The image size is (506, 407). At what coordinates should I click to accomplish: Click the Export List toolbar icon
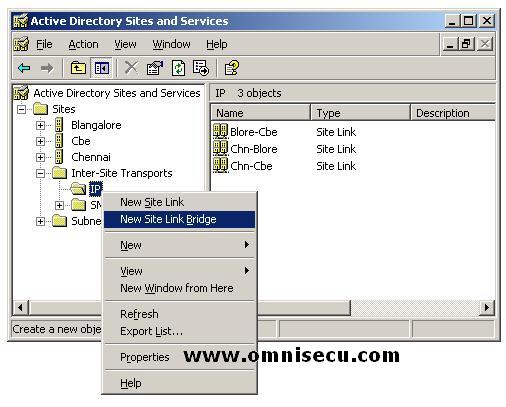pos(201,68)
